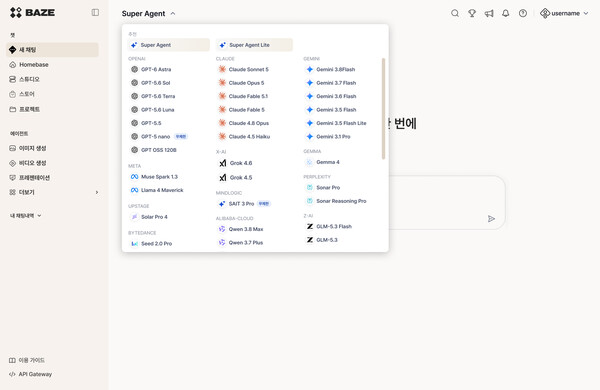The width and height of the screenshot is (600, 390).
Task: Select Super Agent Lite model
Action: click(x=254, y=45)
